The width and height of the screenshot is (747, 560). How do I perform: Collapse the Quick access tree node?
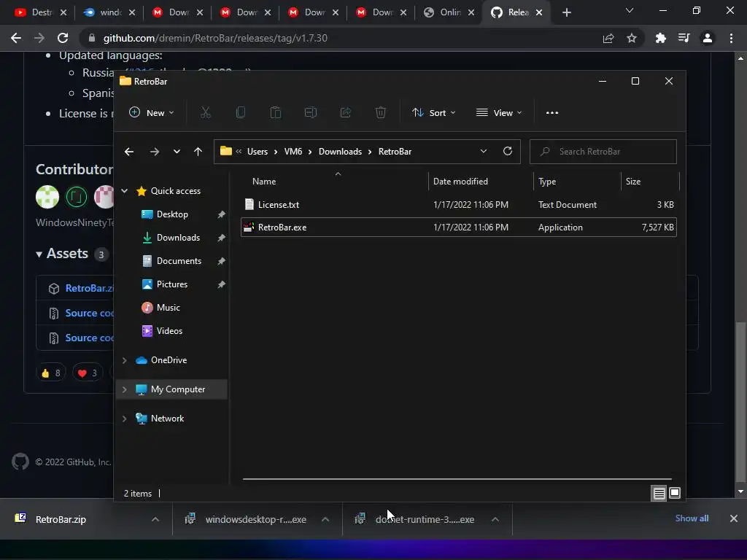coord(124,191)
